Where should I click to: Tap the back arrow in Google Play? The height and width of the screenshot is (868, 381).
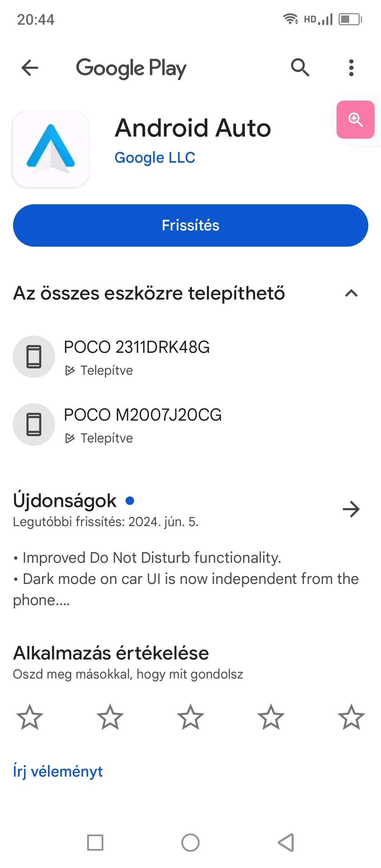pyautogui.click(x=30, y=68)
